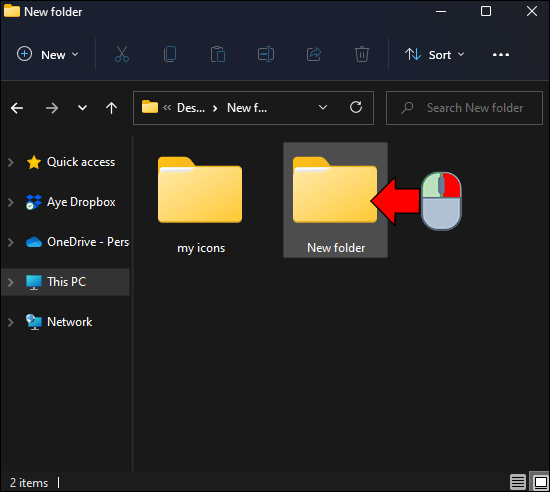Click the Cut scissors icon
Viewport: 550px width, 492px height.
(x=122, y=54)
